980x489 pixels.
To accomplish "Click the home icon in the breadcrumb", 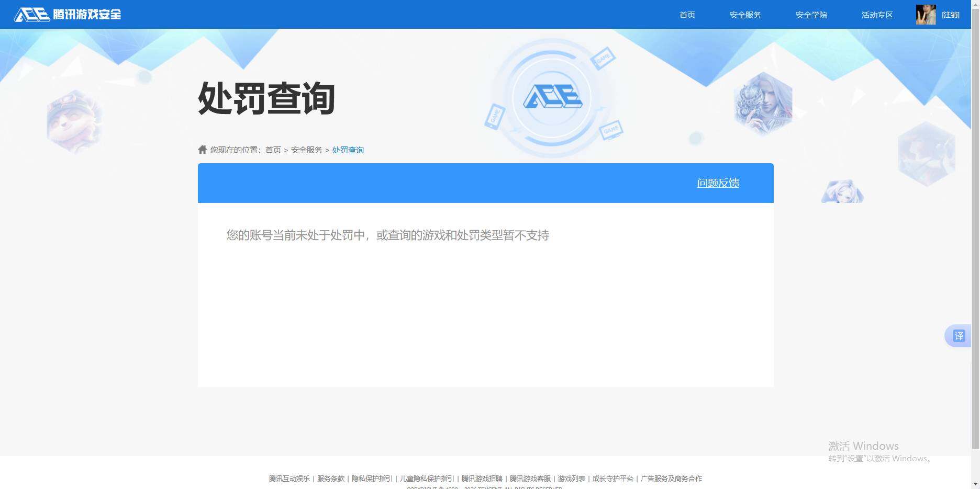I will [202, 149].
